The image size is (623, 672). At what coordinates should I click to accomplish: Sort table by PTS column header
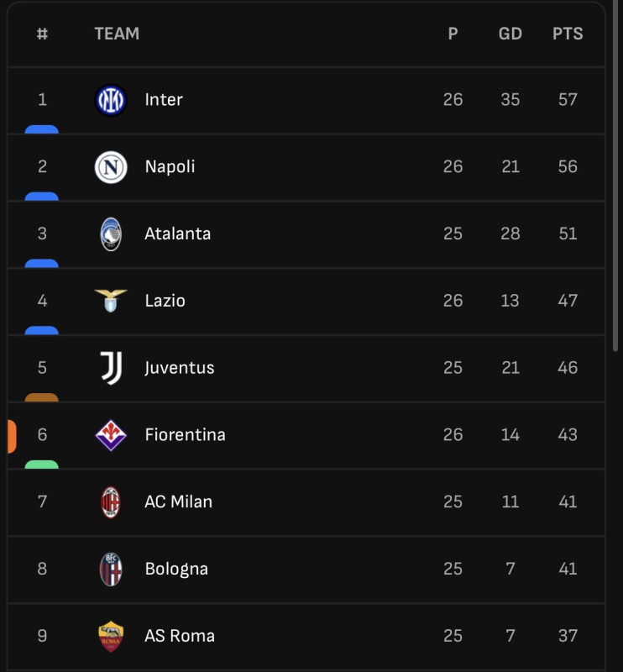(x=568, y=34)
